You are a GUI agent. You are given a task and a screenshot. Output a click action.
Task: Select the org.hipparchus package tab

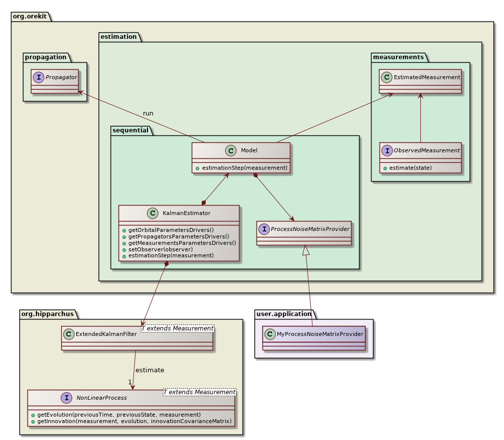point(48,314)
